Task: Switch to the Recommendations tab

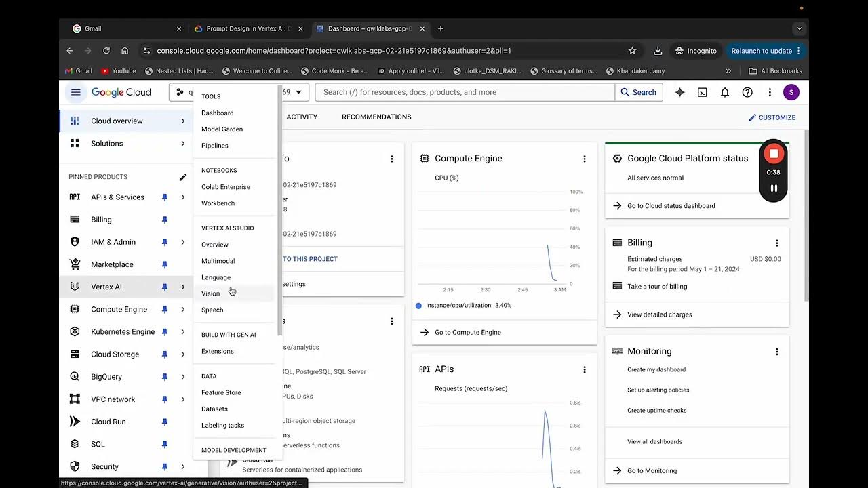Action: (376, 117)
